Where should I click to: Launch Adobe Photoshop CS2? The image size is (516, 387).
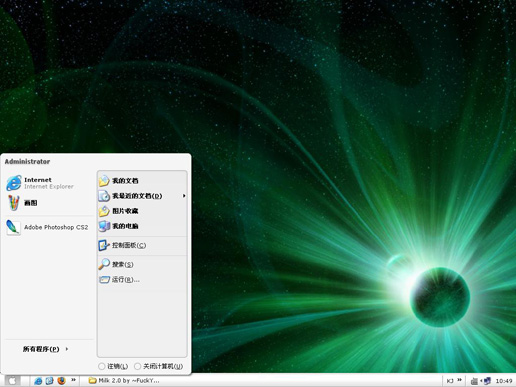pyautogui.click(x=48, y=227)
